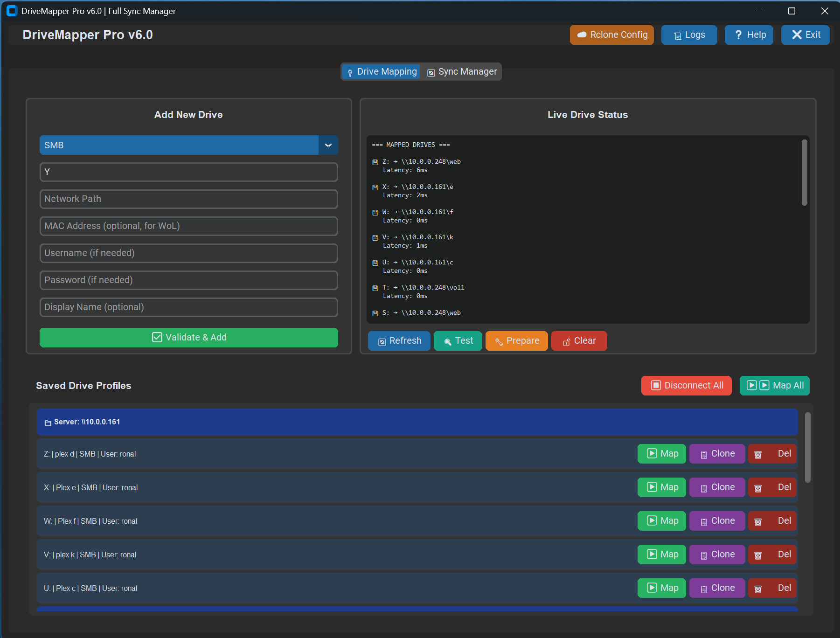Clone the X: Plex e profile

tap(717, 487)
